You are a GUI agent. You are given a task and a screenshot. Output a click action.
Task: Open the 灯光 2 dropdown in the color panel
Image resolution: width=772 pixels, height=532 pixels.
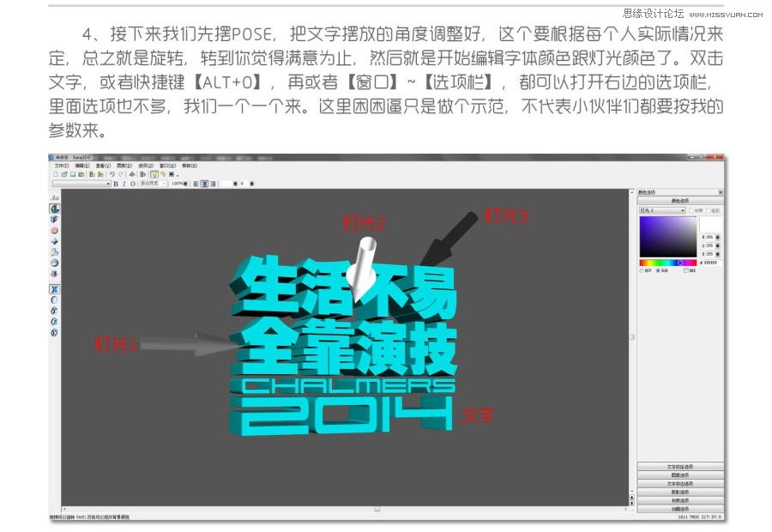pyautogui.click(x=683, y=210)
